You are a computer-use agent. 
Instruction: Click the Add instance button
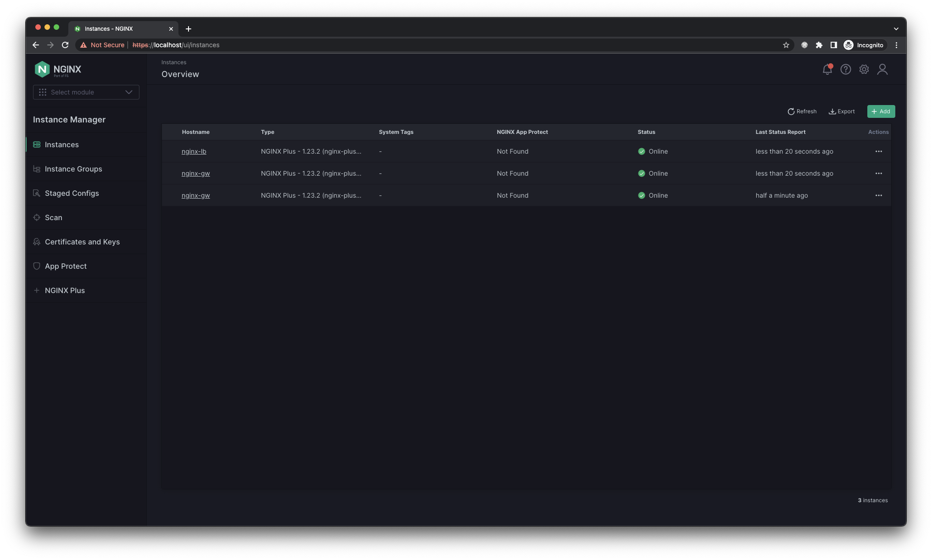pos(881,111)
